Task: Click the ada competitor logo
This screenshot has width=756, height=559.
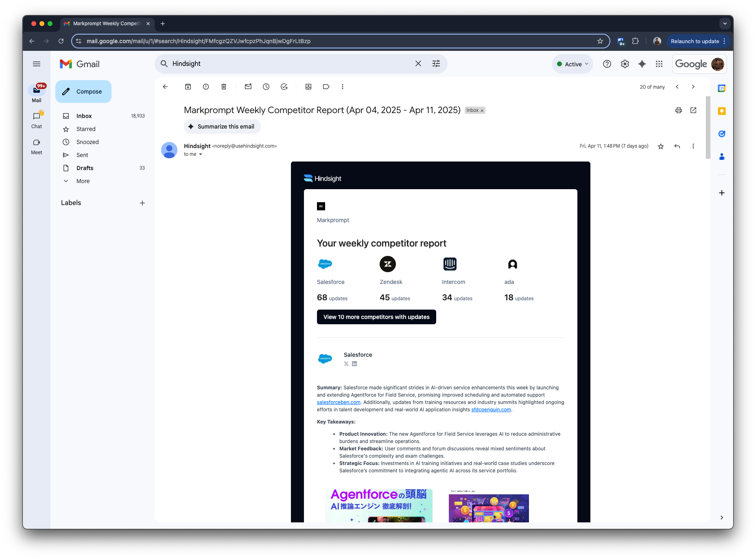Action: tap(513, 264)
